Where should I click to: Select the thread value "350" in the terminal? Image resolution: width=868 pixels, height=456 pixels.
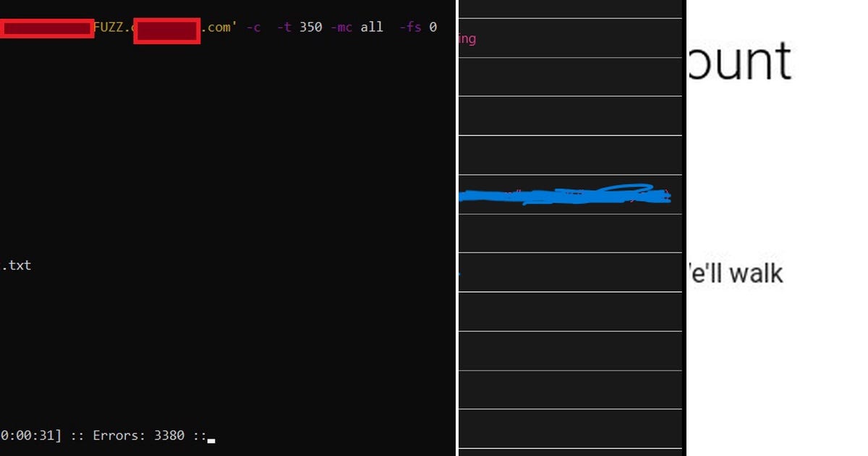pos(311,28)
